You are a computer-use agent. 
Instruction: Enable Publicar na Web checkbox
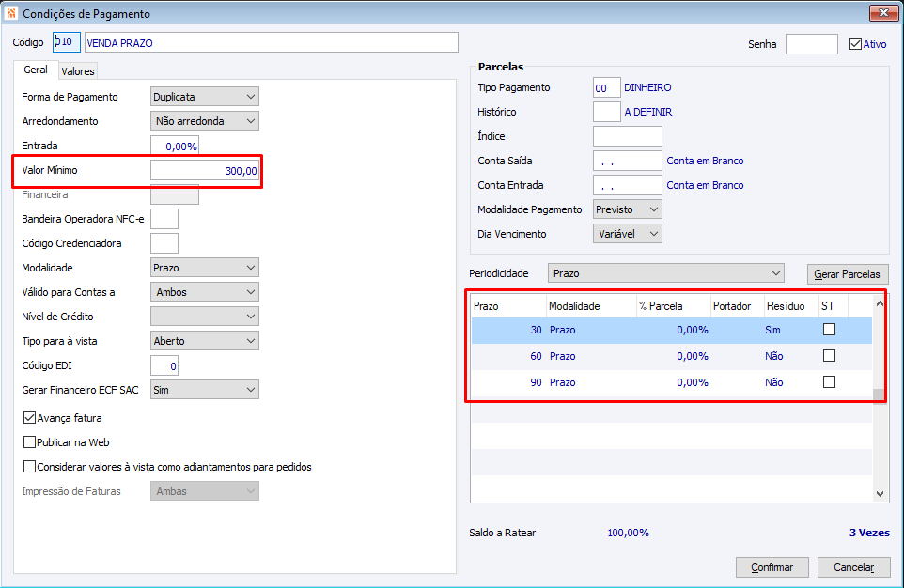coord(29,442)
